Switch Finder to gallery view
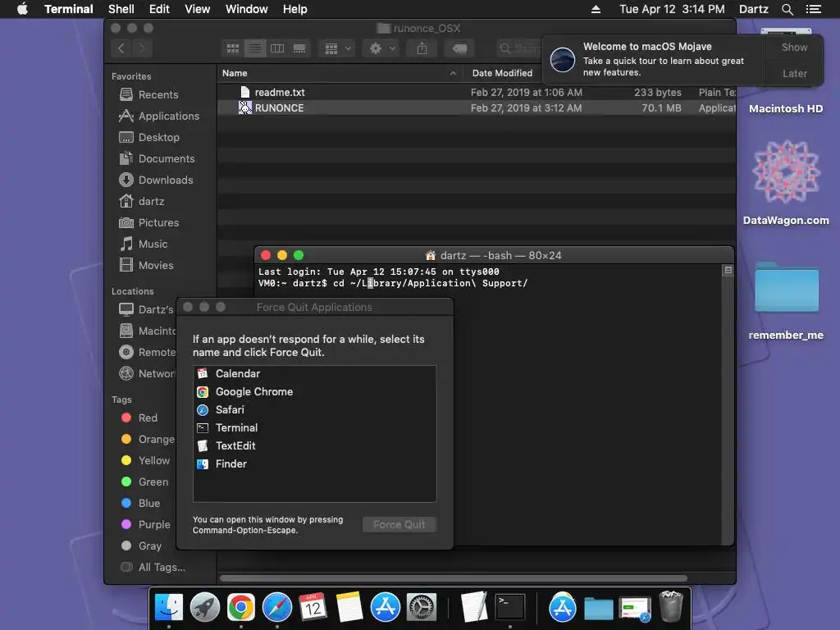The image size is (840, 630). click(299, 48)
